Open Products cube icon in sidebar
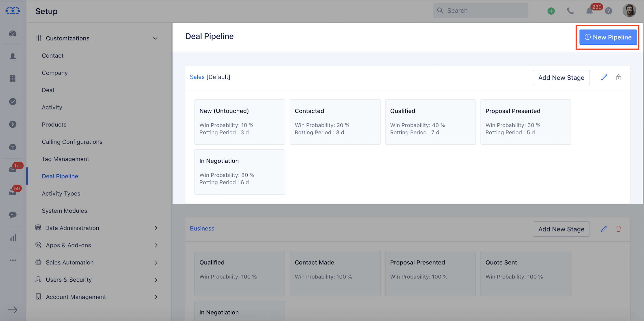The height and width of the screenshot is (321, 644). (13, 147)
